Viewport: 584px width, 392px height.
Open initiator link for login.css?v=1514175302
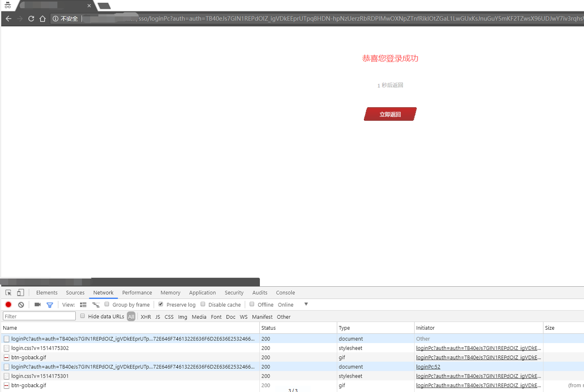tap(478, 348)
